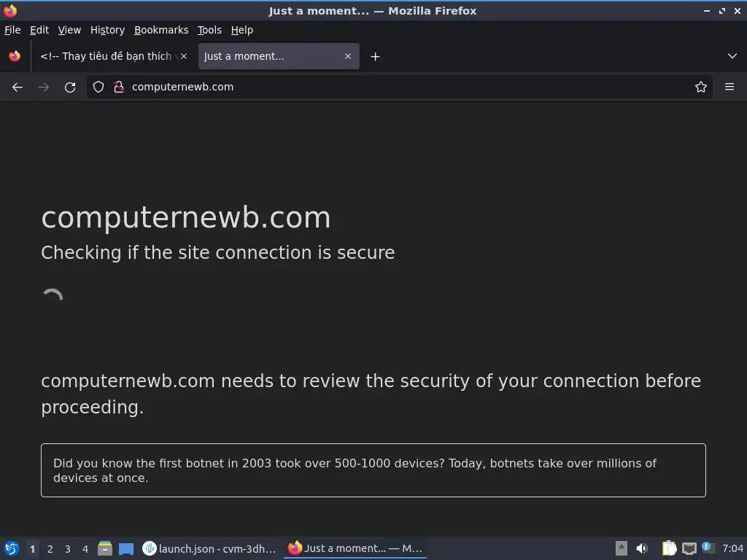Viewport: 747px width, 560px height.
Task: Reload the current page
Action: pyautogui.click(x=70, y=87)
